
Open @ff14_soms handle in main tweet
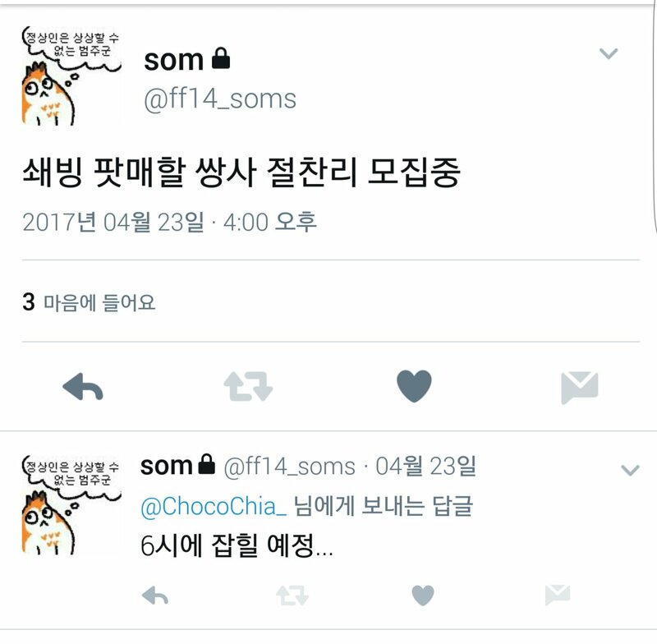coord(220,99)
